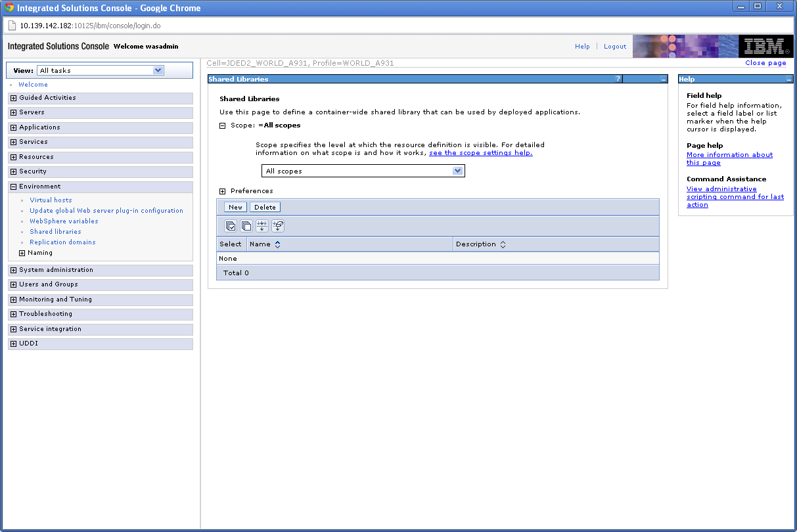Collapse the Environment section
Image resolution: width=797 pixels, height=532 pixels.
click(13, 187)
